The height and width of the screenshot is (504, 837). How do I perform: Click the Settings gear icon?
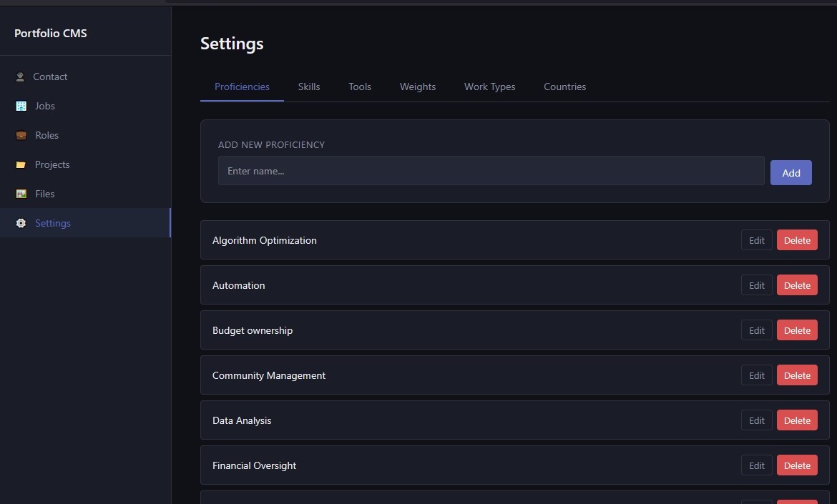point(21,223)
